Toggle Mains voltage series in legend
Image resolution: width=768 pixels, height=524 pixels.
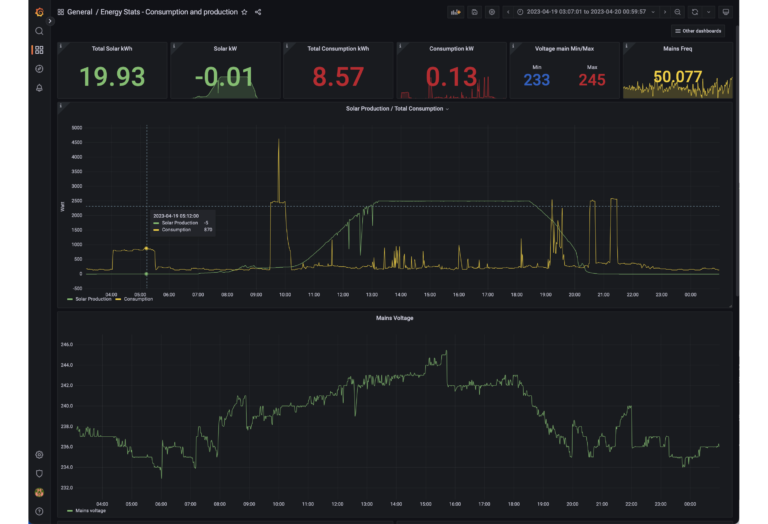click(x=87, y=510)
